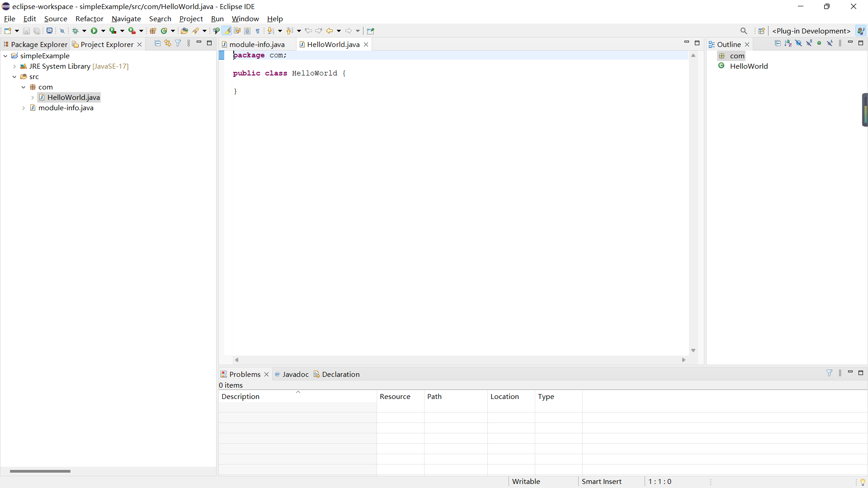
Task: Toggle Mark Occurrences highlighter button
Action: point(227,31)
